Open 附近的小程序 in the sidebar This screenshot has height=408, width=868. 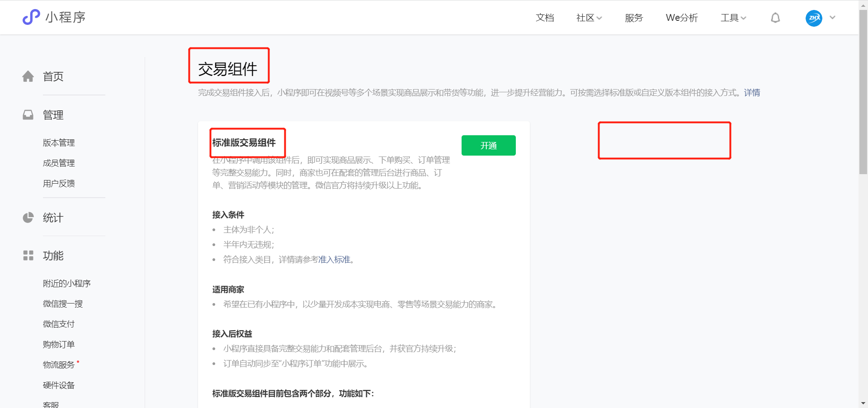tap(67, 284)
